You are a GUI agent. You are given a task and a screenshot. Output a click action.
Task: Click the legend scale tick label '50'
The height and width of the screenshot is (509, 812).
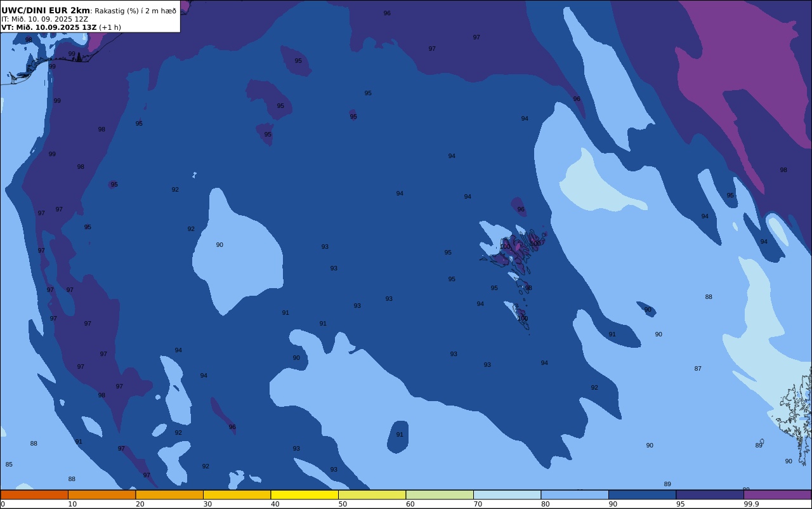(x=343, y=504)
